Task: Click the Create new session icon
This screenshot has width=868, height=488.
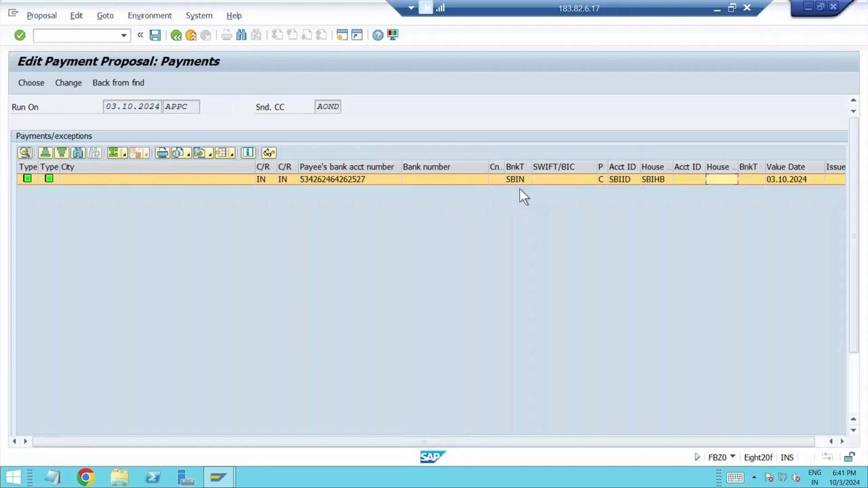Action: [342, 35]
